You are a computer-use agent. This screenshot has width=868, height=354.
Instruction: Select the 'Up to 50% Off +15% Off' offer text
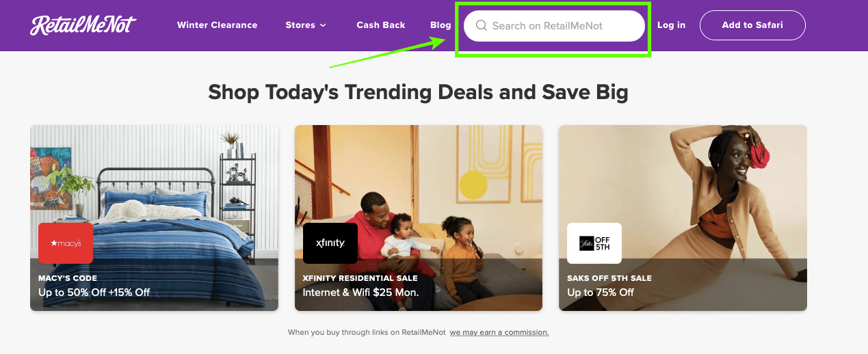(94, 292)
